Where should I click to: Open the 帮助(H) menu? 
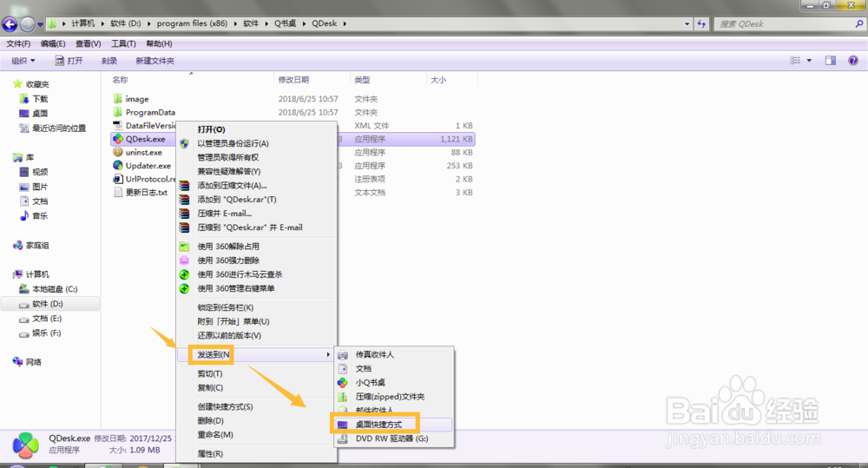click(x=159, y=43)
